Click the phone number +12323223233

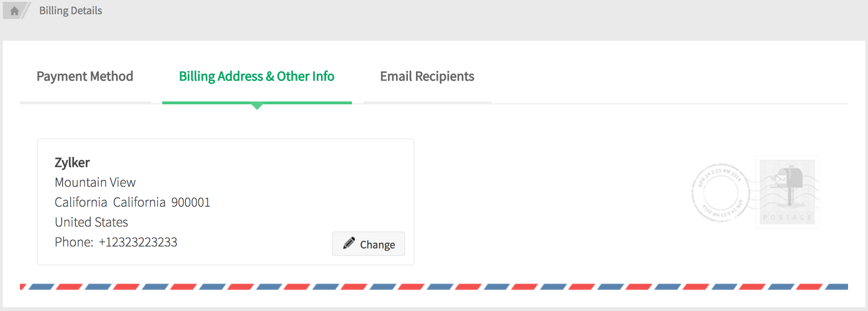click(x=138, y=242)
